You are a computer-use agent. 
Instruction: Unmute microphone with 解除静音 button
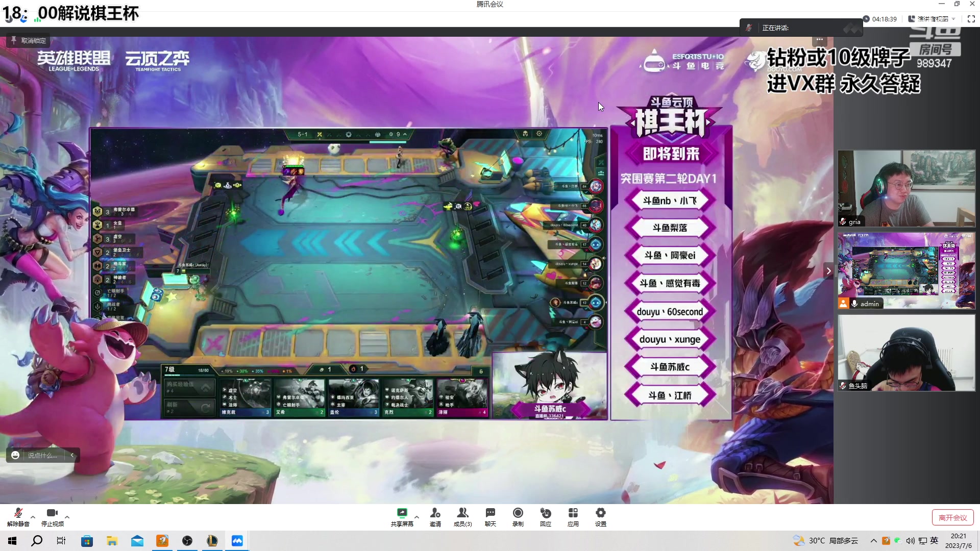(18, 517)
